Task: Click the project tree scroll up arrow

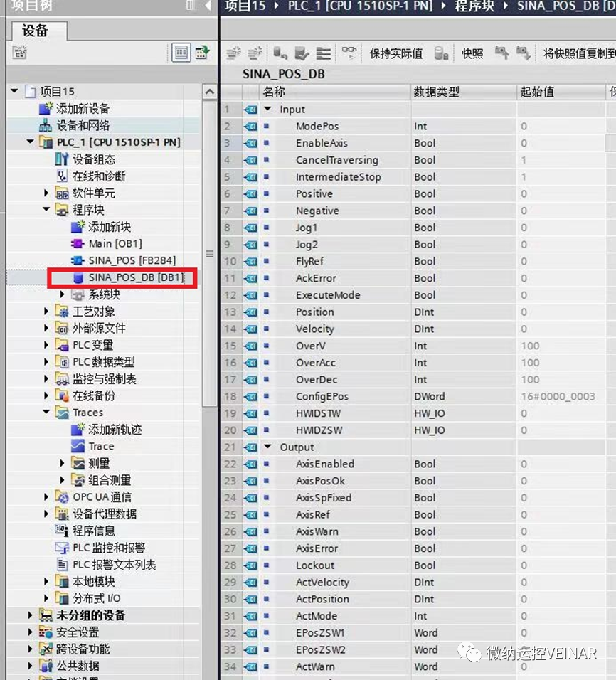Action: click(x=209, y=92)
